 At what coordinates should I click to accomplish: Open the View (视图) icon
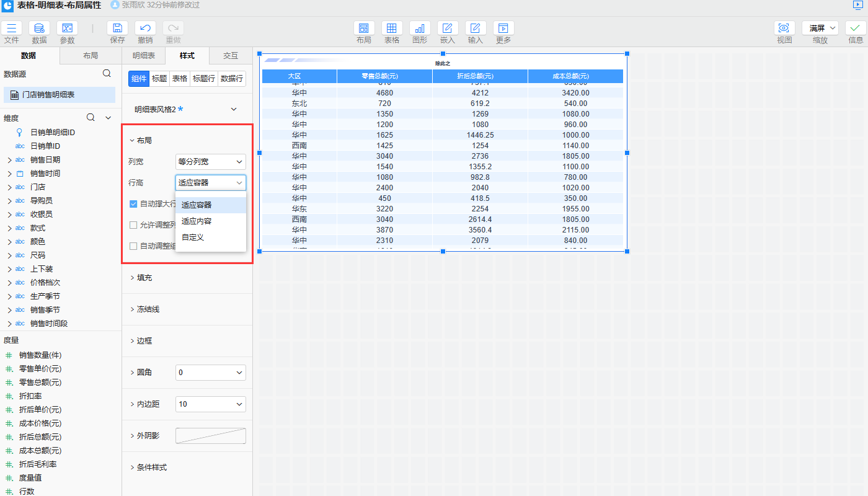tap(784, 29)
